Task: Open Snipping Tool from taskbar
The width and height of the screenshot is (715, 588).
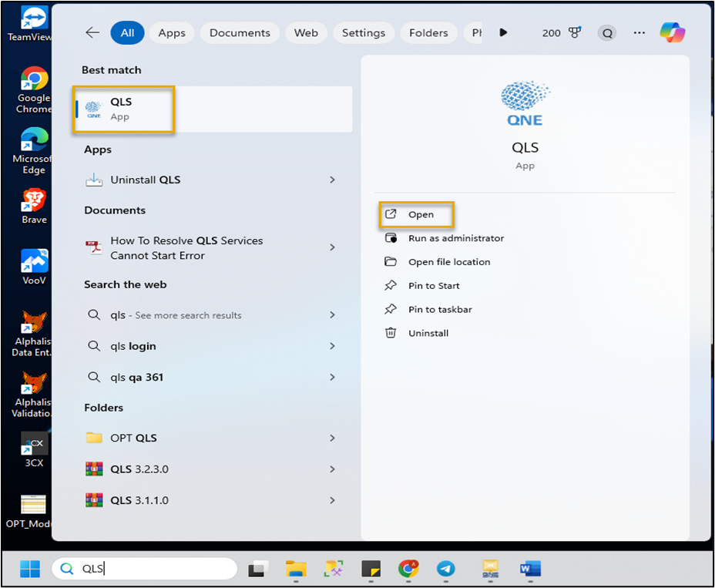Action: coord(334,569)
